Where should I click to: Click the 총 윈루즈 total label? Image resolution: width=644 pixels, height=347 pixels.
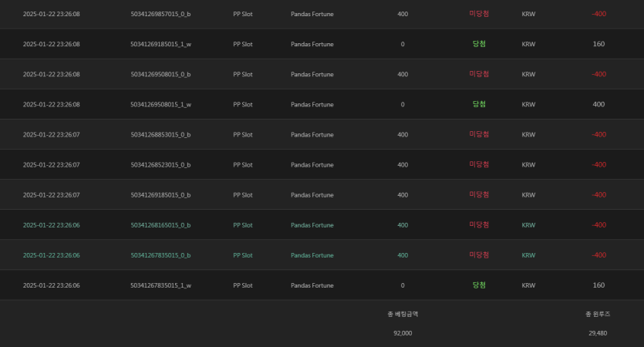(598, 314)
